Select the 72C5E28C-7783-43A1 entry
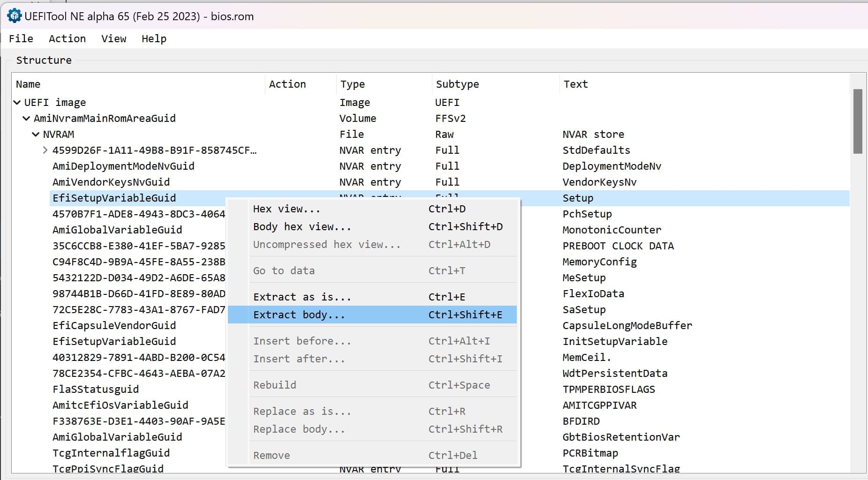868x480 pixels. (139, 309)
